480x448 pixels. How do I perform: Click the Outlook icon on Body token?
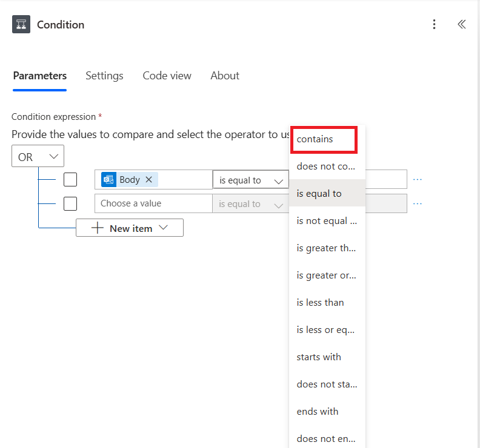pyautogui.click(x=108, y=180)
